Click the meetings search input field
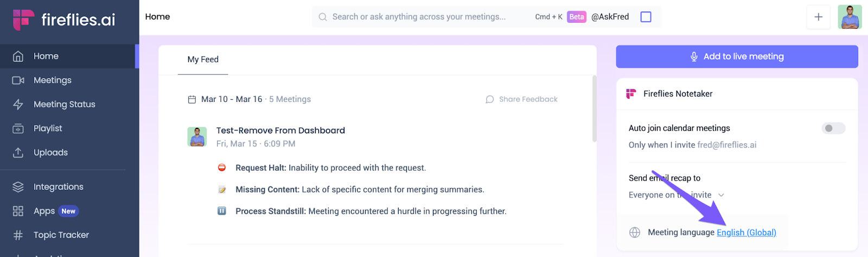The image size is (868, 257). tap(419, 17)
